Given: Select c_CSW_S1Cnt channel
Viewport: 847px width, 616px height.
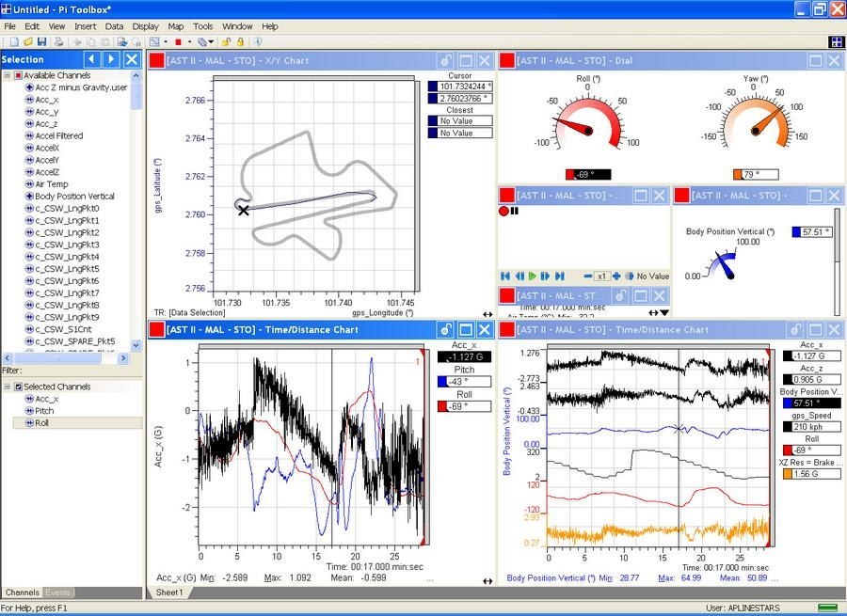Looking at the screenshot, I should point(63,329).
